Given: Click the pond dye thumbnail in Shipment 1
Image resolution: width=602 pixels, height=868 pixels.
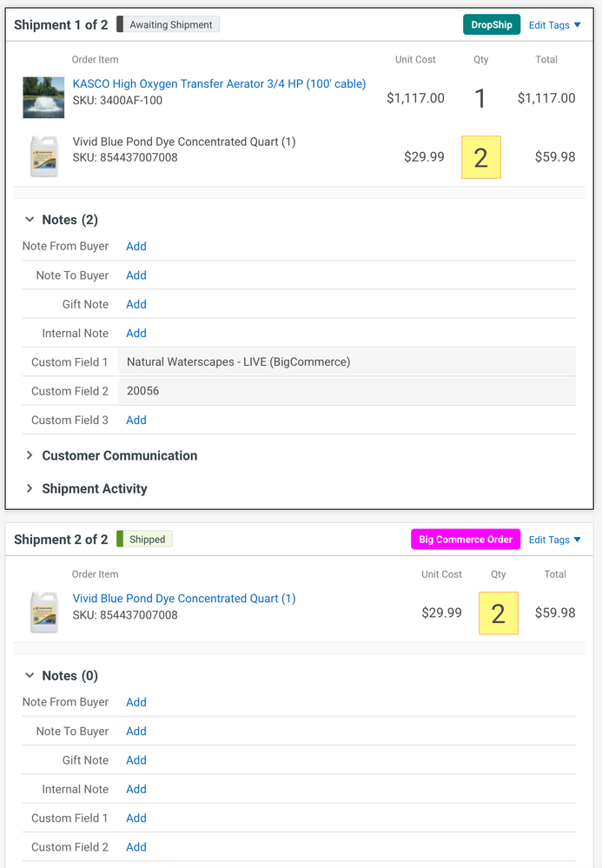Looking at the screenshot, I should click(x=43, y=157).
